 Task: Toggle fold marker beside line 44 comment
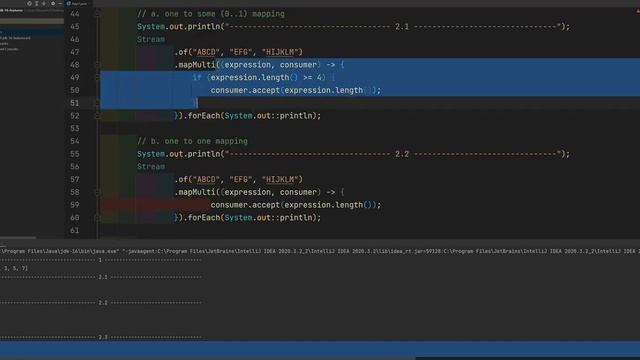[97, 14]
